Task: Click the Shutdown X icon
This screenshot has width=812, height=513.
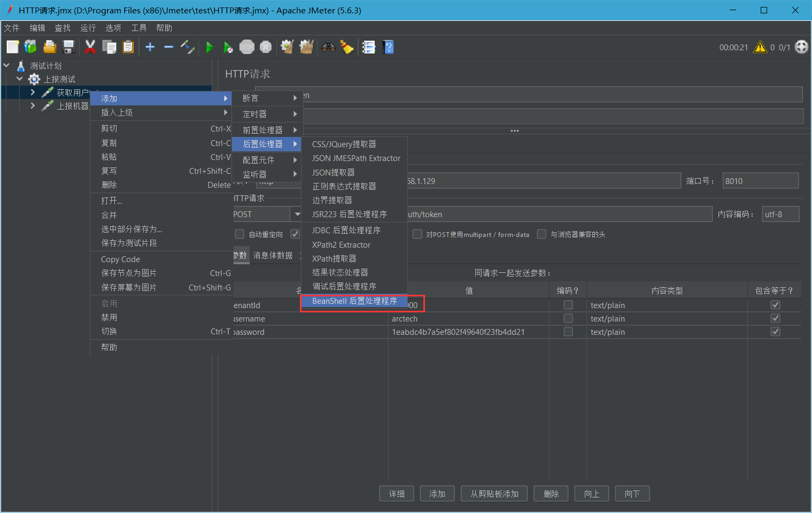Action: coord(266,47)
